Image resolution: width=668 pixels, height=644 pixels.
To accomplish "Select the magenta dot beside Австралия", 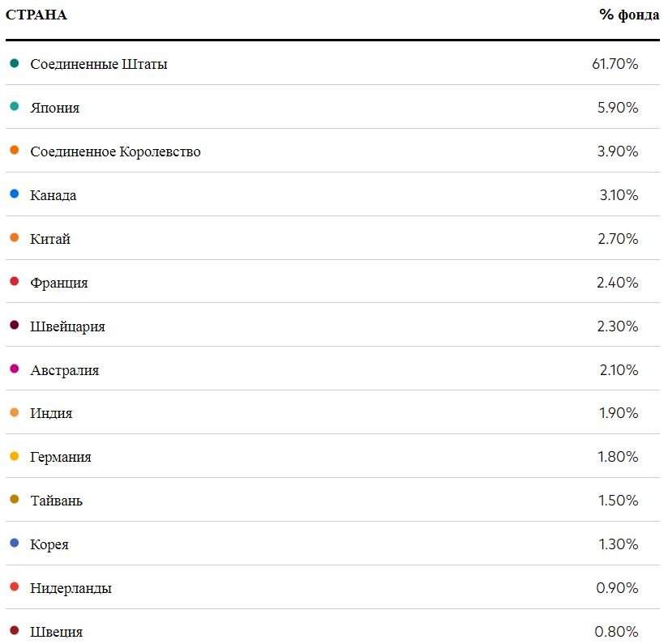I will [14, 369].
